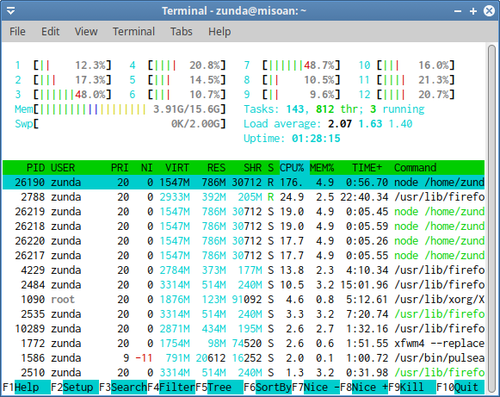Click the title bar text Terminal - zunda@misoan

(234, 11)
